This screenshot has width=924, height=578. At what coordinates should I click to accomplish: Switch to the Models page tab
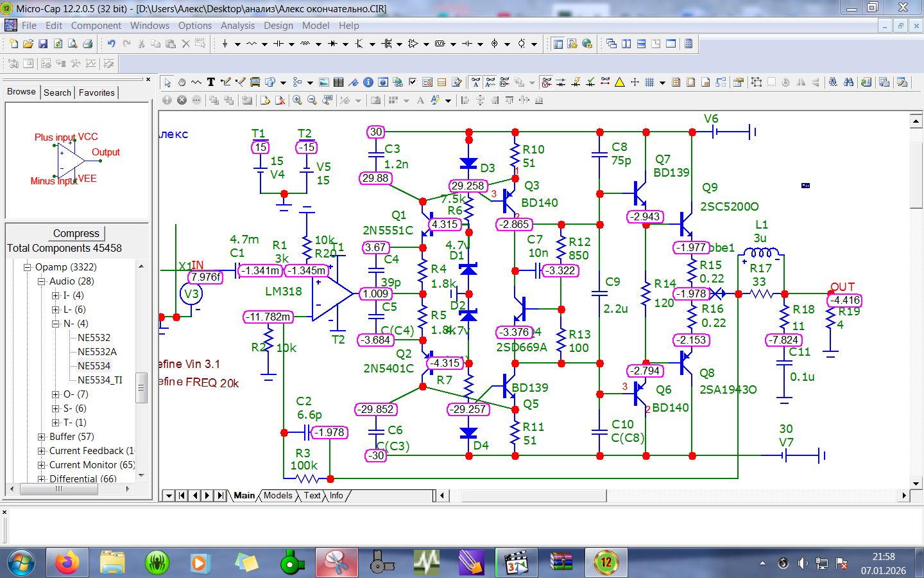[x=278, y=495]
